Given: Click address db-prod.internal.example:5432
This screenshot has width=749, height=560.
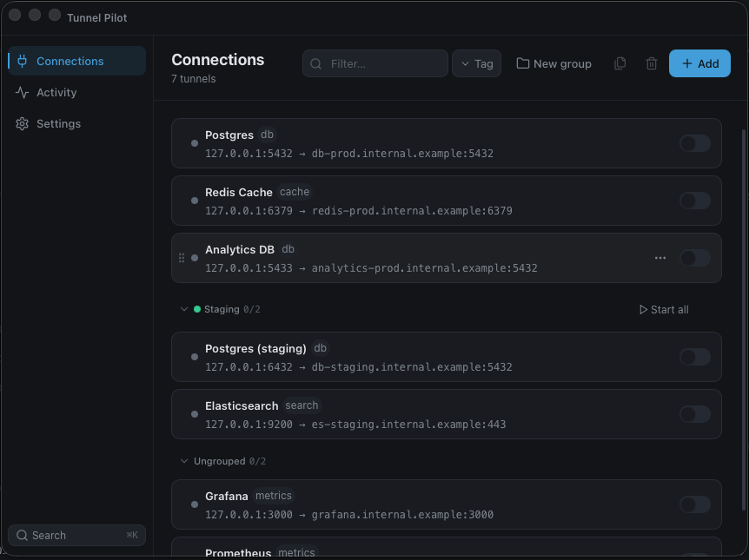Looking at the screenshot, I should pos(402,154).
